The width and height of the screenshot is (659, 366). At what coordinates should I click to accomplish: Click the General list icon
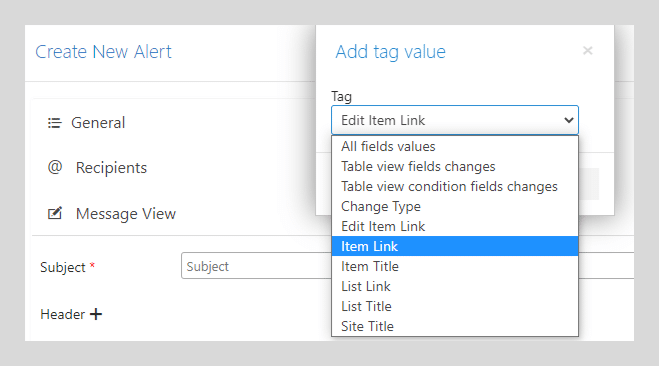(x=55, y=123)
